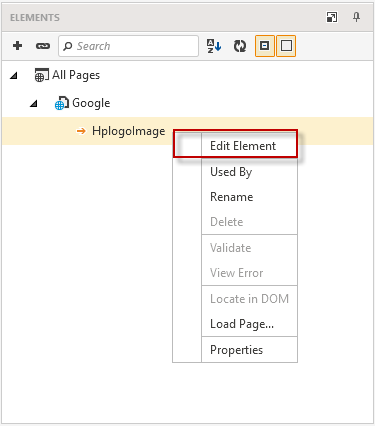Click the ELEMENTS panel title
Screen dimensions: 375x426
[x=35, y=18]
